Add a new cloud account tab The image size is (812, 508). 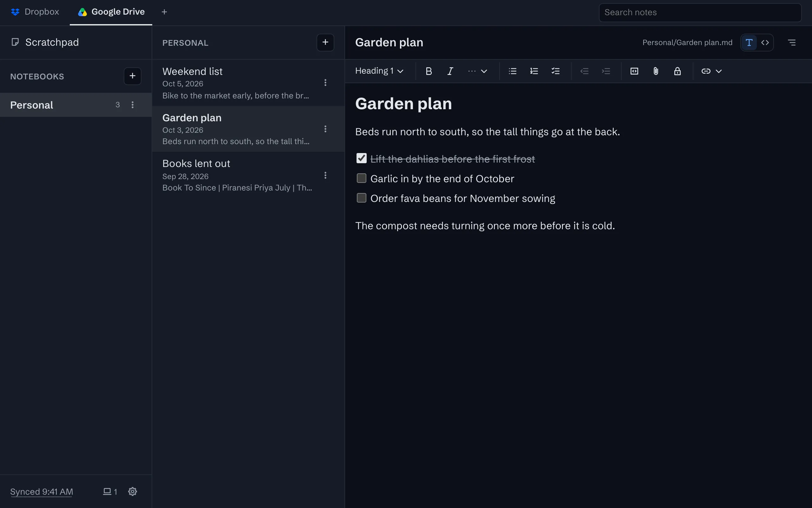(164, 12)
